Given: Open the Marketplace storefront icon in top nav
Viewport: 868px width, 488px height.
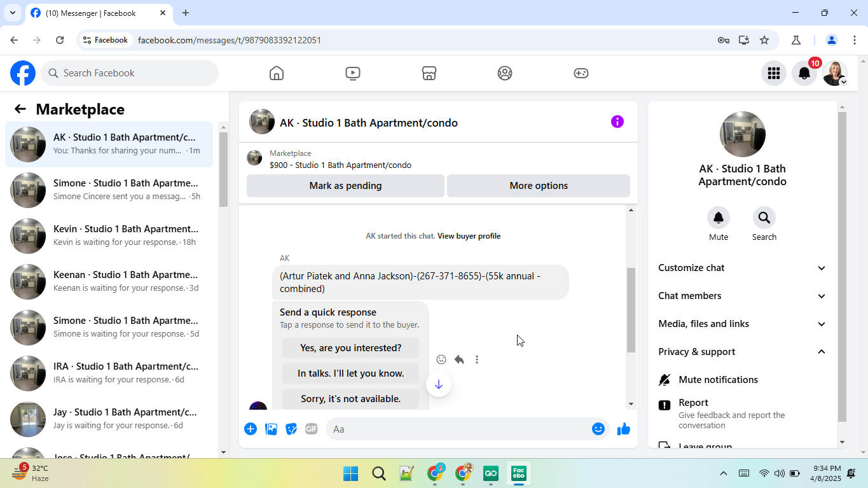Looking at the screenshot, I should (429, 73).
